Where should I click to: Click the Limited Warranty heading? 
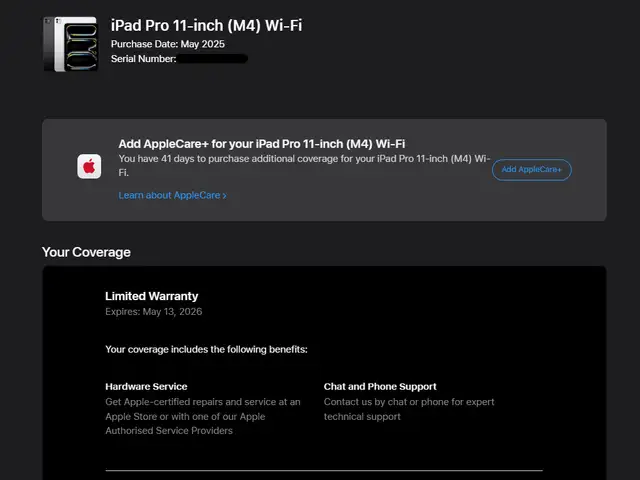pyautogui.click(x=151, y=296)
